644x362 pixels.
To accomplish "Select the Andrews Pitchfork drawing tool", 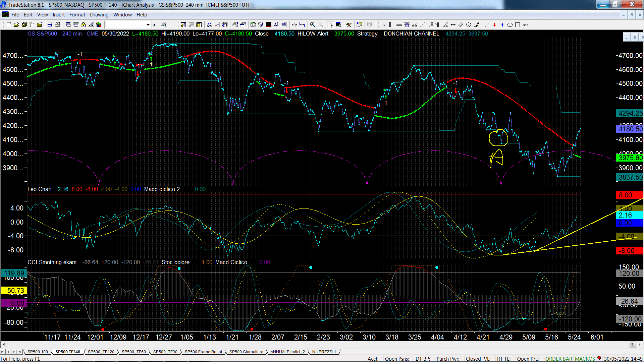I will pyautogui.click(x=384, y=25).
